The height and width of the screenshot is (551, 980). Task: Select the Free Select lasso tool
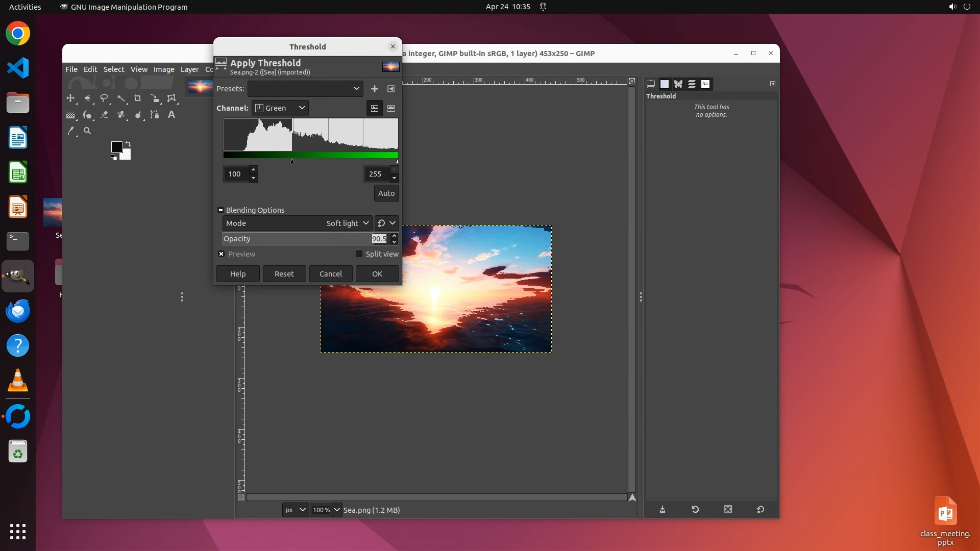104,98
